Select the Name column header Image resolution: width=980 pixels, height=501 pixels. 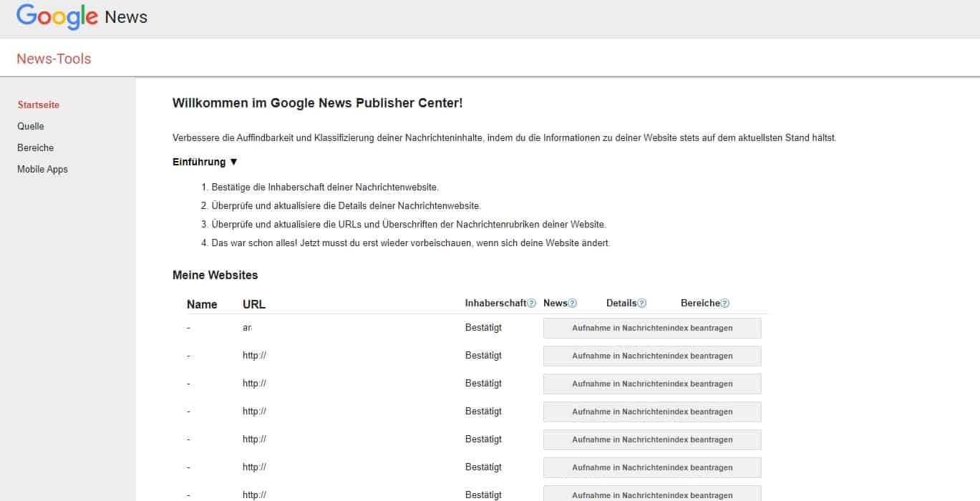[202, 304]
